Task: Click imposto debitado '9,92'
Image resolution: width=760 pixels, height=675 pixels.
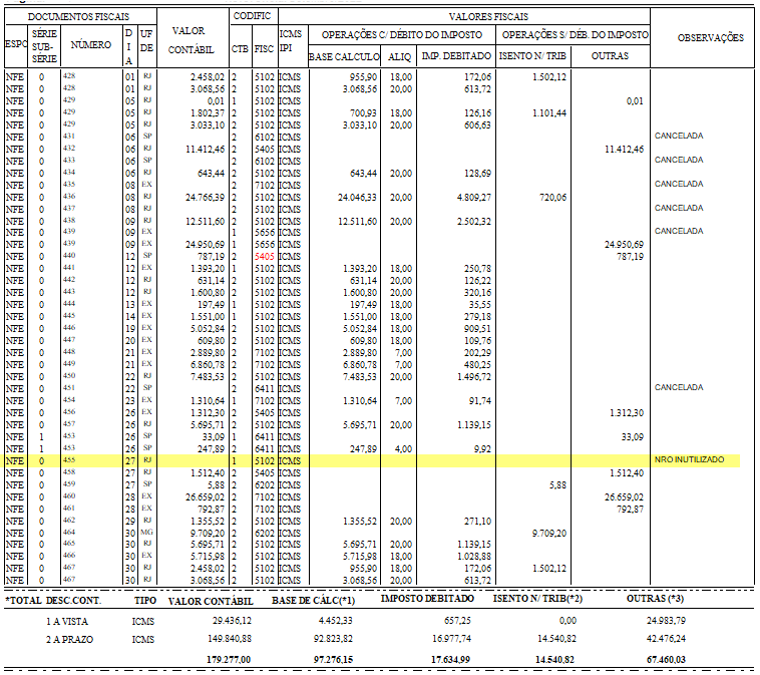Action: (482, 449)
